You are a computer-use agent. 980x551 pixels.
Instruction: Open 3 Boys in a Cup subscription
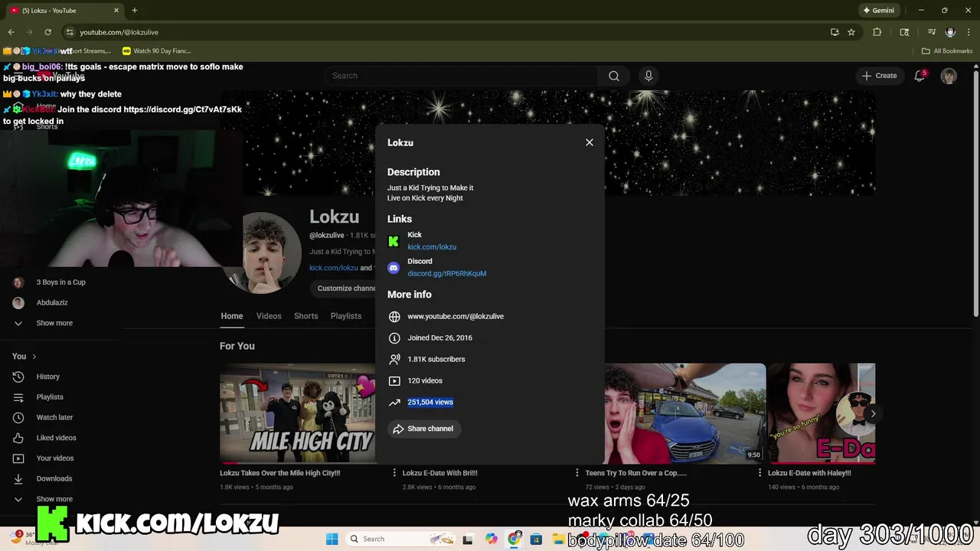click(x=60, y=282)
